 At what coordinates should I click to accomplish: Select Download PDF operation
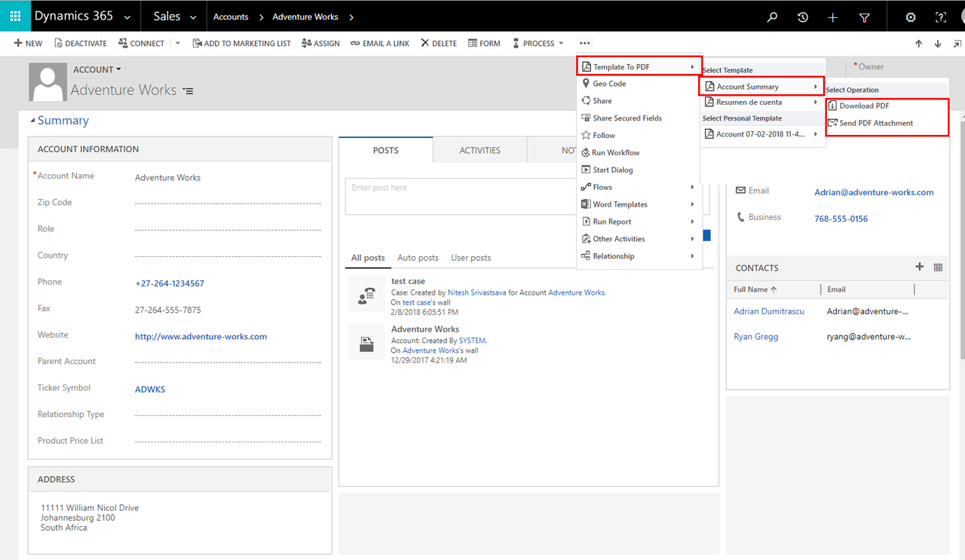point(864,106)
